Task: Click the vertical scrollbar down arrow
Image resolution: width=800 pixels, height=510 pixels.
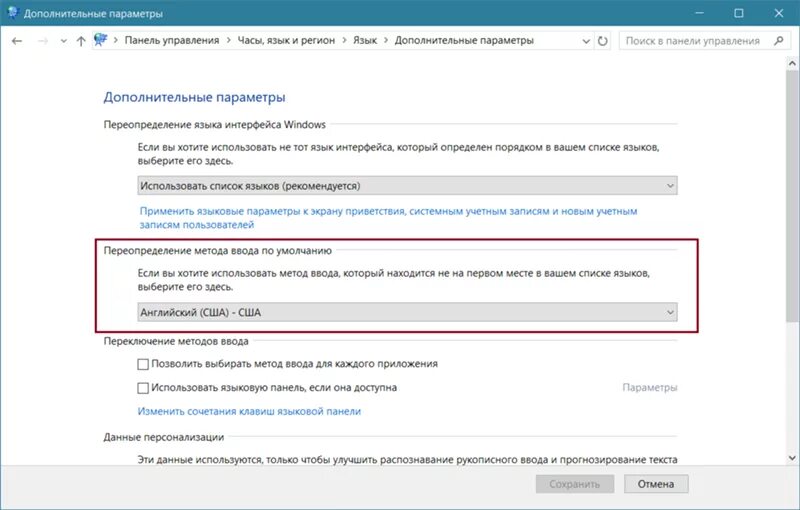Action: [x=792, y=458]
